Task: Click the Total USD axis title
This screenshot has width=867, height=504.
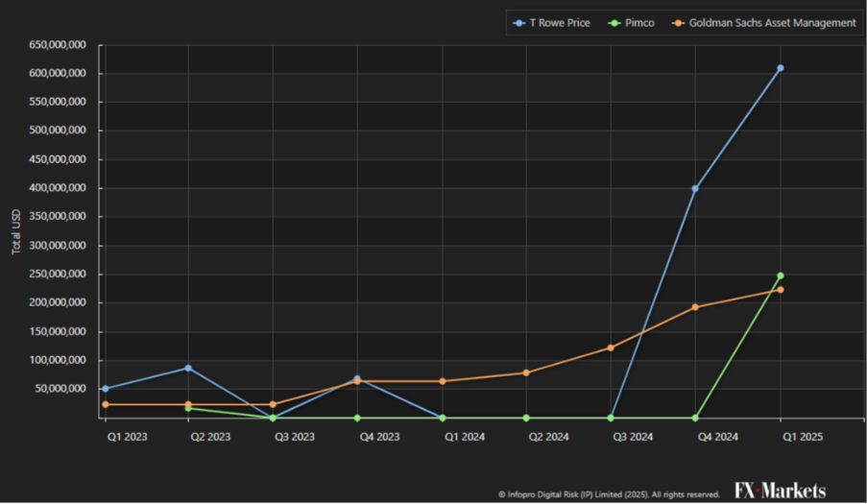Action: pyautogui.click(x=16, y=231)
